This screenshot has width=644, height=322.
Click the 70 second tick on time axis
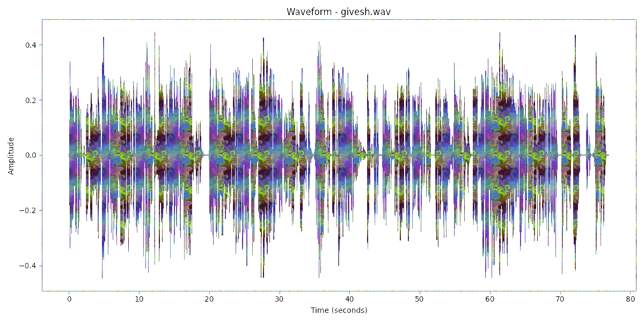[560, 299]
